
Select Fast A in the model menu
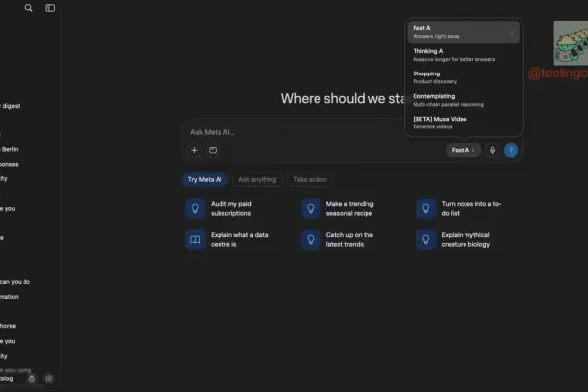[x=464, y=32]
